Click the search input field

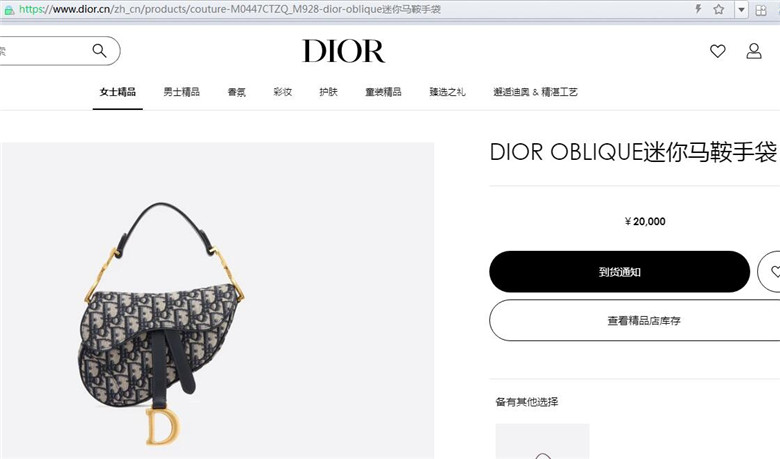pyautogui.click(x=45, y=51)
